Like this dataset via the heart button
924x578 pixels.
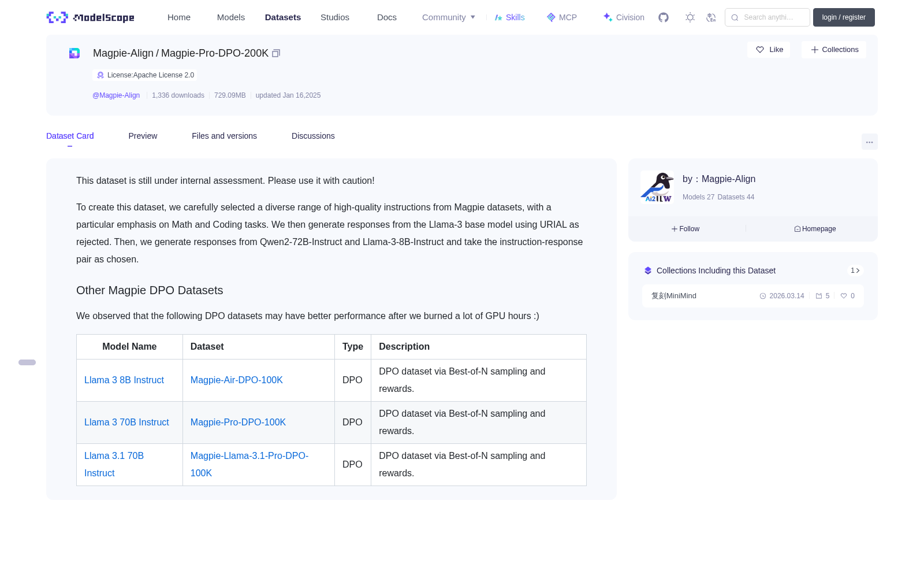(769, 50)
